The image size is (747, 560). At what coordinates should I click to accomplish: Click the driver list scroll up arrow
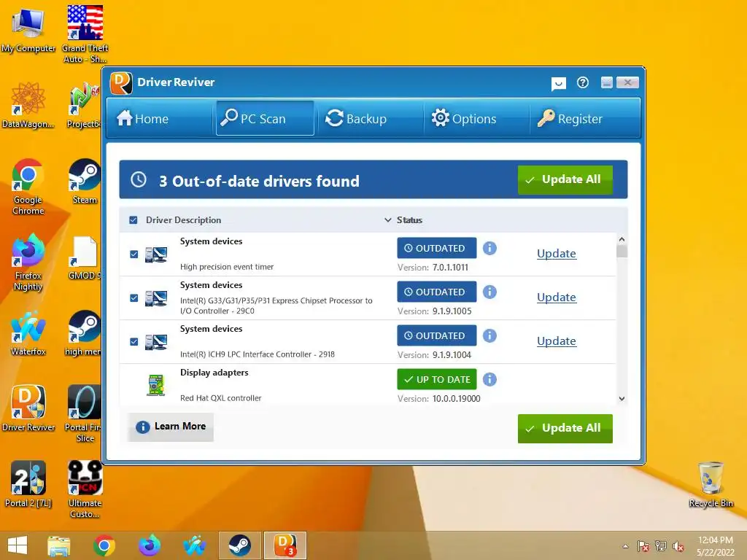tap(622, 239)
